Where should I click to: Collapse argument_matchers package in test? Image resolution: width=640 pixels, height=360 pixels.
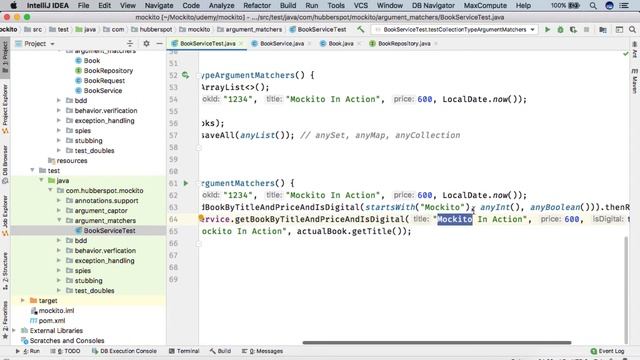[59, 220]
